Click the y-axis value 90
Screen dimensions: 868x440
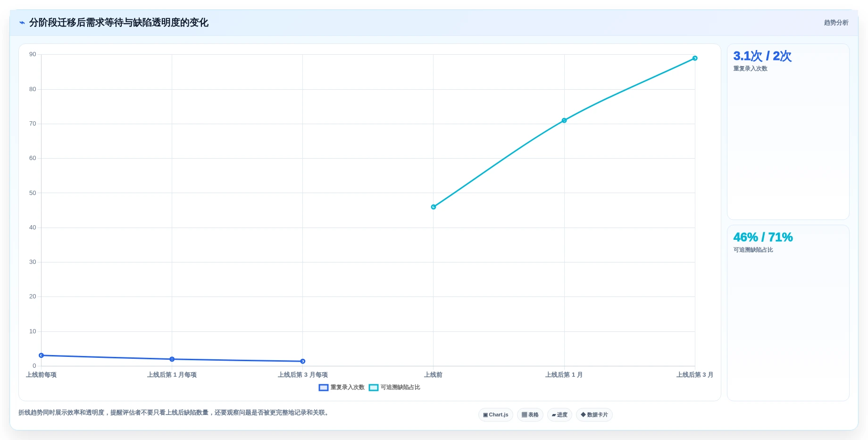(x=33, y=54)
